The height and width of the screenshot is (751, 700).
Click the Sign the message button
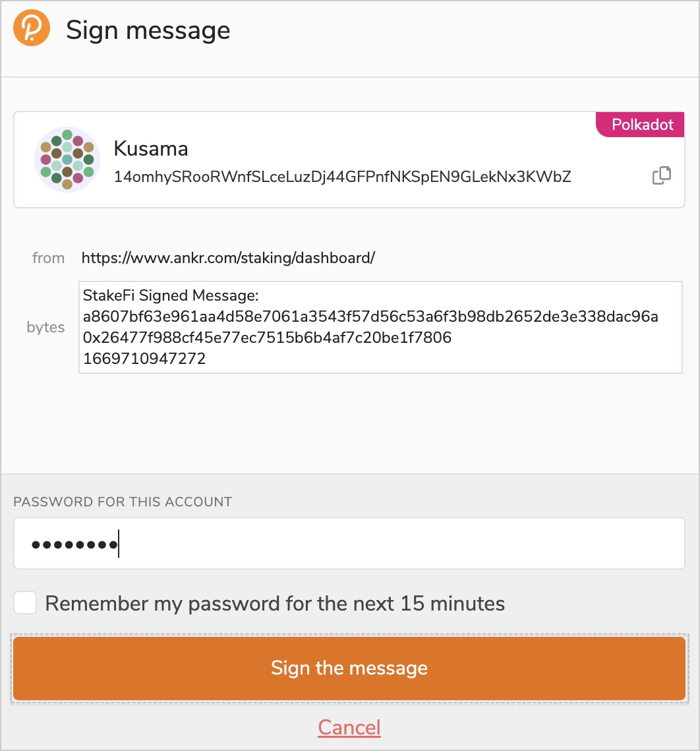[x=349, y=668]
